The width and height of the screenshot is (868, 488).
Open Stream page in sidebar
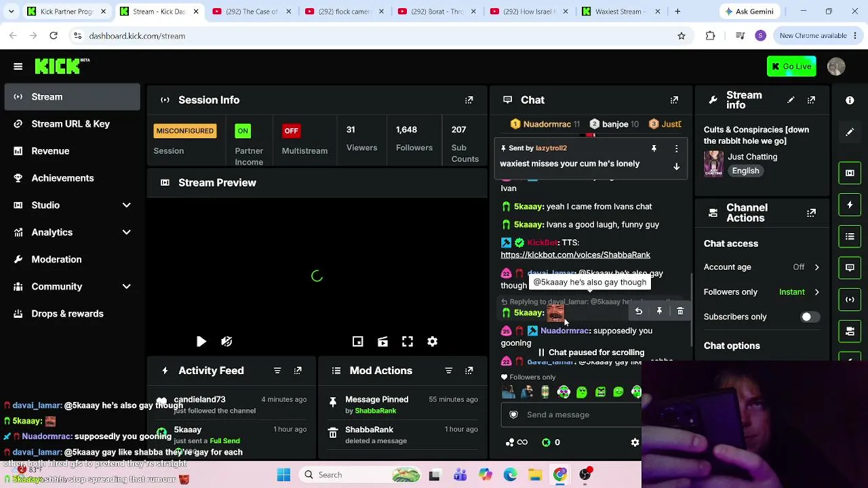tap(72, 97)
